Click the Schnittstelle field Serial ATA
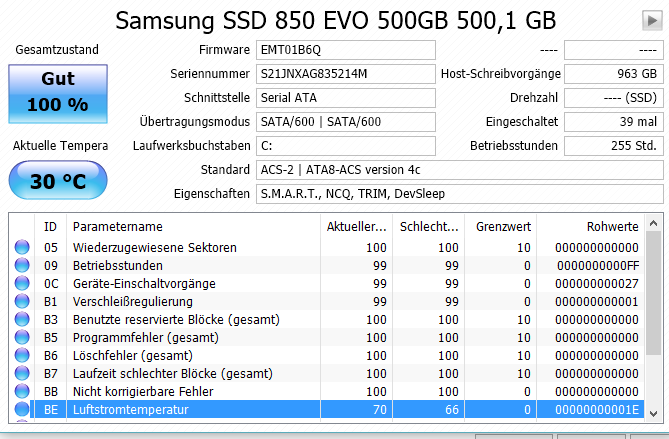Image resolution: width=669 pixels, height=439 pixels. pyautogui.click(x=346, y=98)
